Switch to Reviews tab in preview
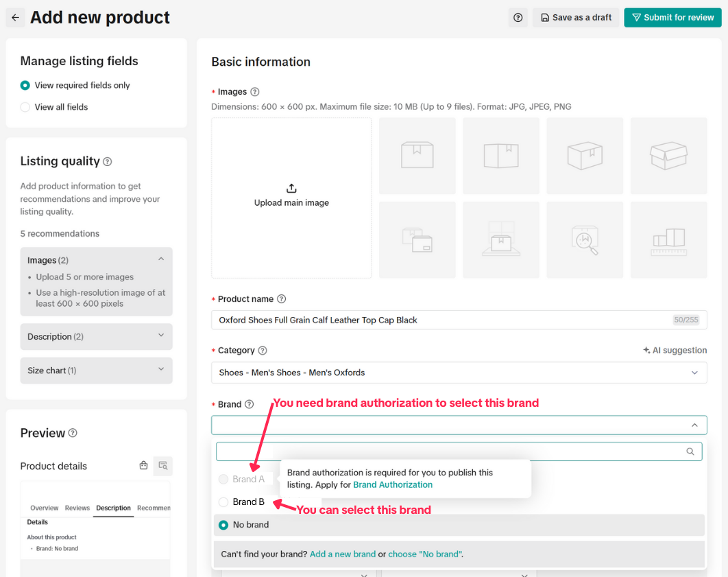The image size is (728, 577). (77, 508)
